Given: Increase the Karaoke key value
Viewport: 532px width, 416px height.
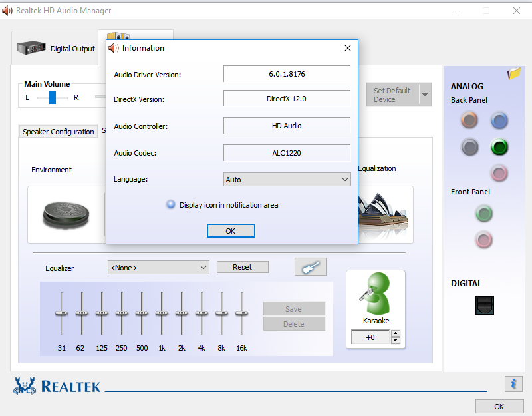Looking at the screenshot, I should coord(396,333).
